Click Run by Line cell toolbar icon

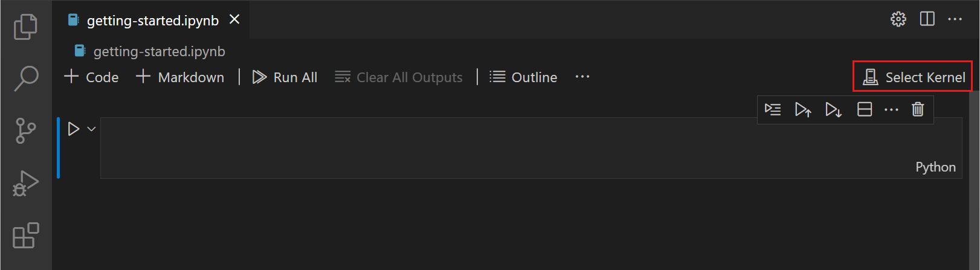tap(773, 109)
